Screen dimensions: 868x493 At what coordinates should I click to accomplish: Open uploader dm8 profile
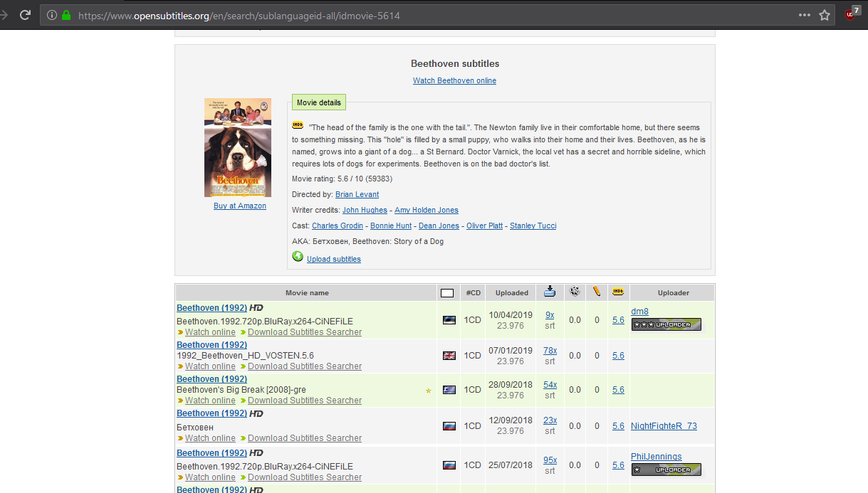click(639, 312)
